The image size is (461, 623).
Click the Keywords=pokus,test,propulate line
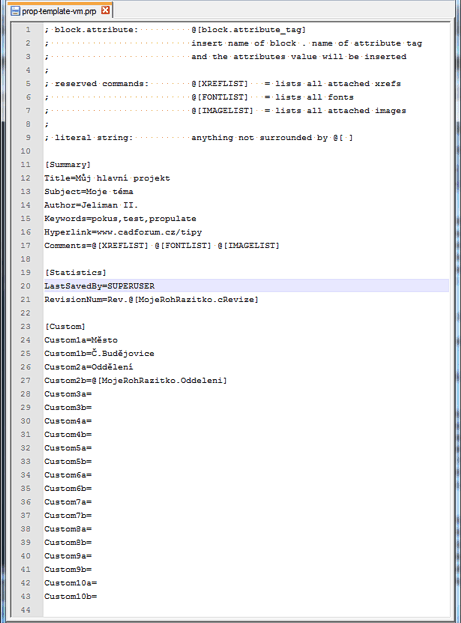120,219
